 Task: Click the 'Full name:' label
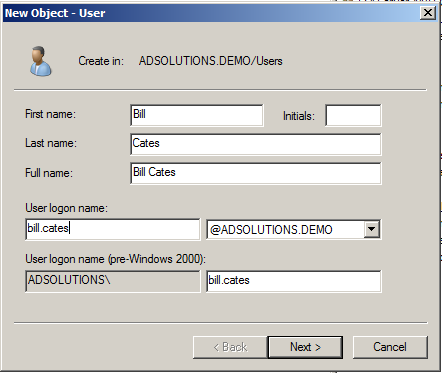tap(49, 173)
